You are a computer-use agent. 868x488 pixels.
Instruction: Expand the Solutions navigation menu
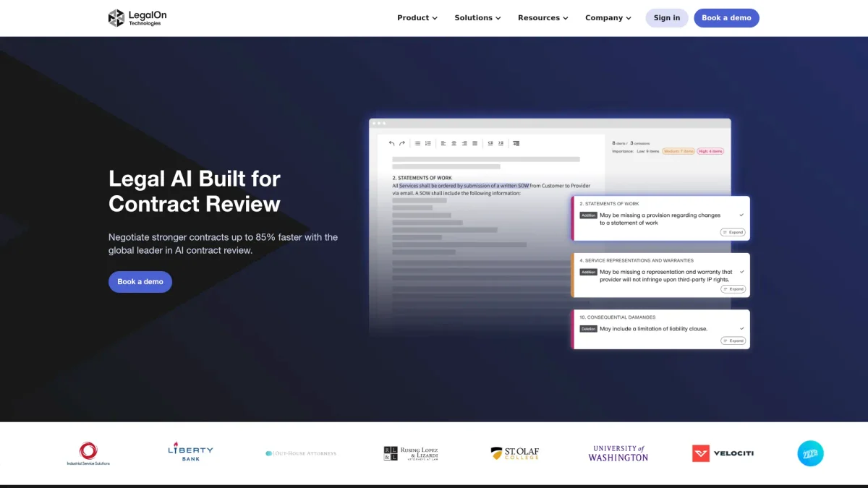[477, 18]
